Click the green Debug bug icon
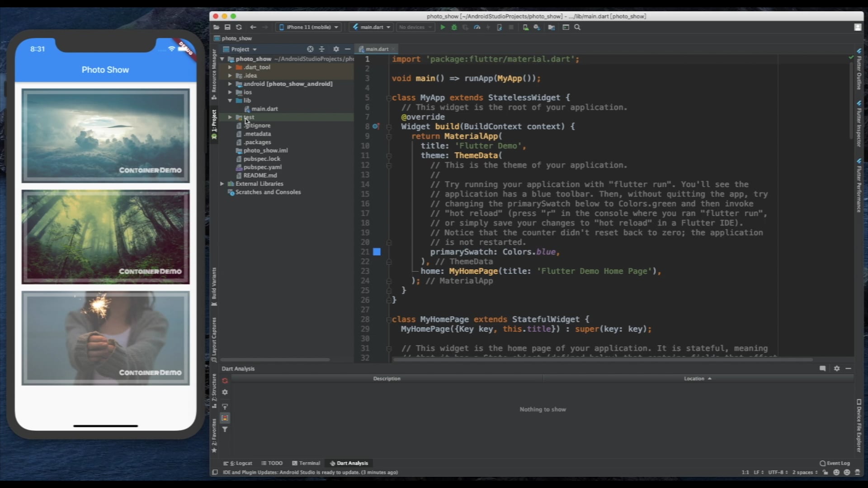This screenshot has width=868, height=488. (x=454, y=27)
